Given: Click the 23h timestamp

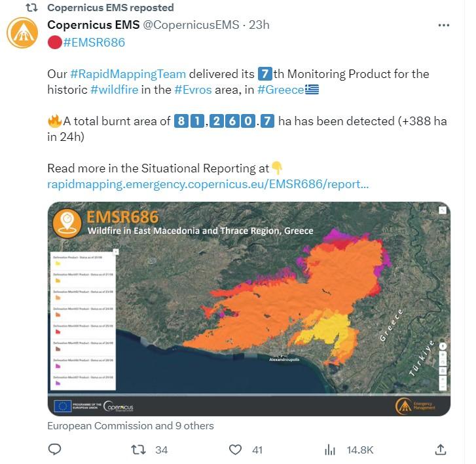Looking at the screenshot, I should pos(259,25).
